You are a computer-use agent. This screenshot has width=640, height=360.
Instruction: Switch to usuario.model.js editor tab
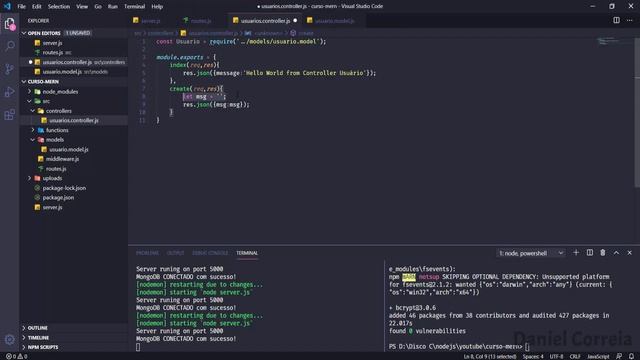pyautogui.click(x=334, y=20)
